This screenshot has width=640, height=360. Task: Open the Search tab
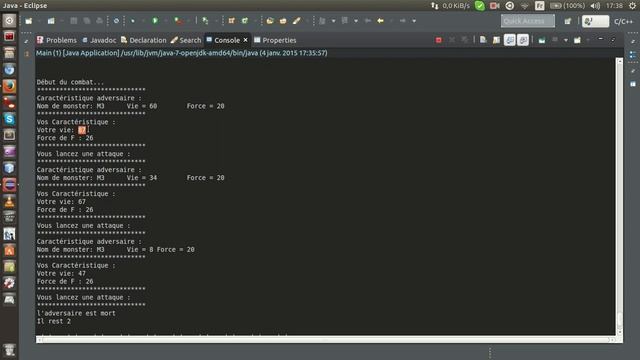[186, 40]
